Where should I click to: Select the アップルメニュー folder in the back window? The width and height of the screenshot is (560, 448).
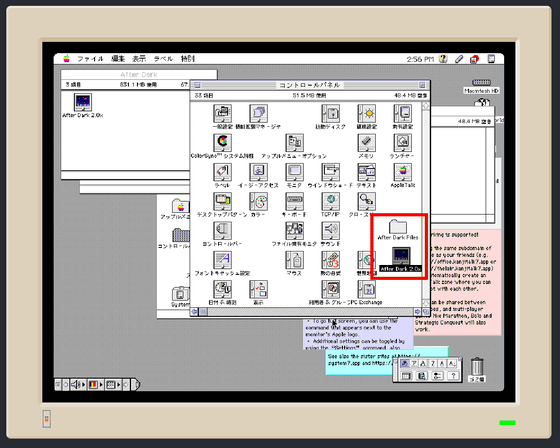(x=181, y=206)
